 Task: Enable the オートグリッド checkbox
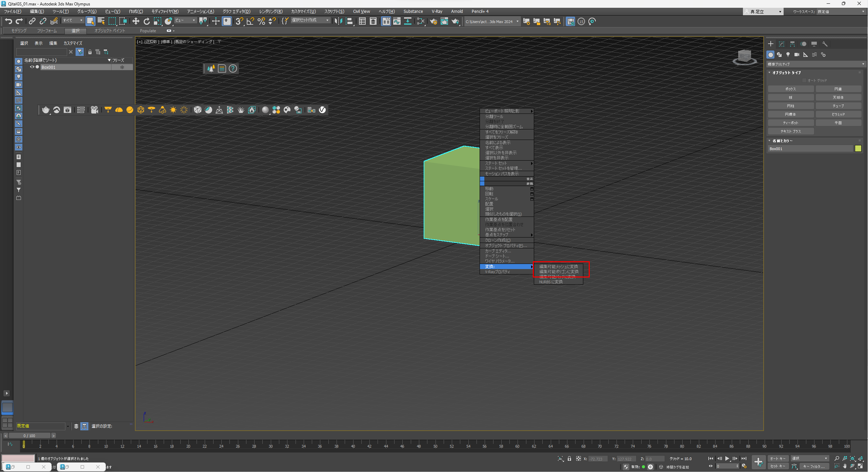[x=804, y=81]
